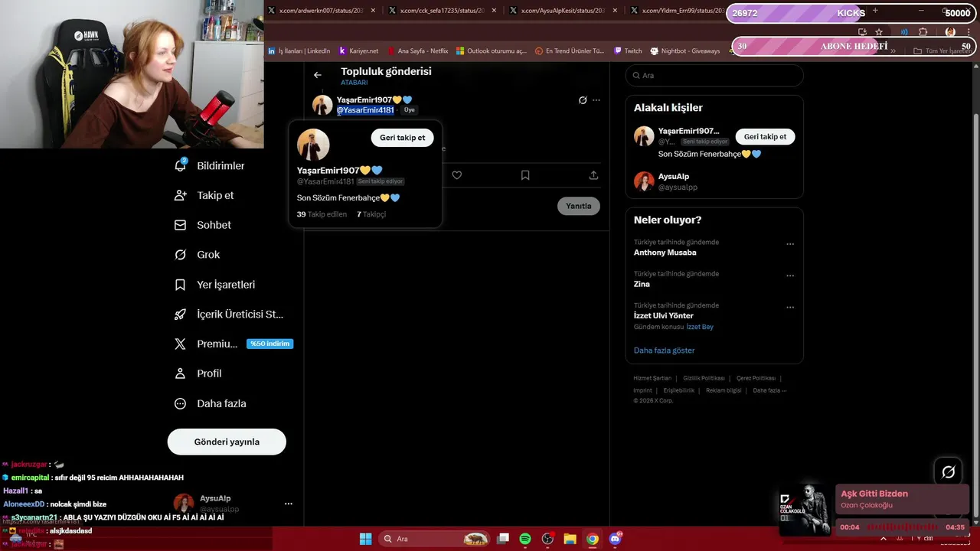Viewport: 980px width, 551px height.
Task: Open Discord from taskbar
Action: click(x=615, y=539)
